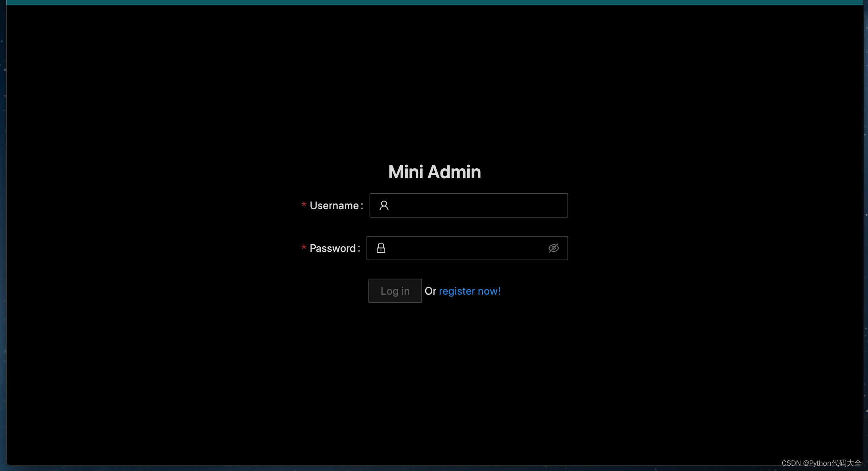Click the Log in button
Viewport: 868px width, 471px height.
395,291
